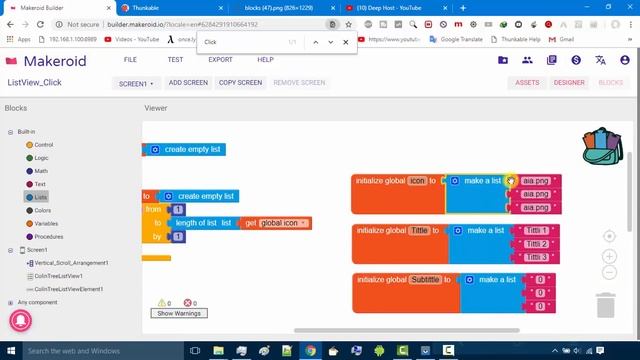This screenshot has height=360, width=640.
Task: Click the length of list block
Action: [203, 223]
